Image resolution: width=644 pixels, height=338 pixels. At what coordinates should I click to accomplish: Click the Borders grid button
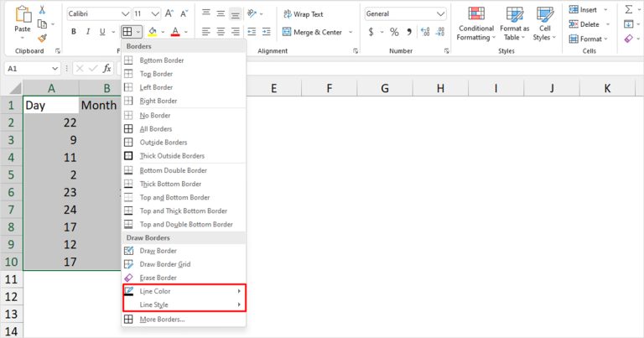[127, 32]
